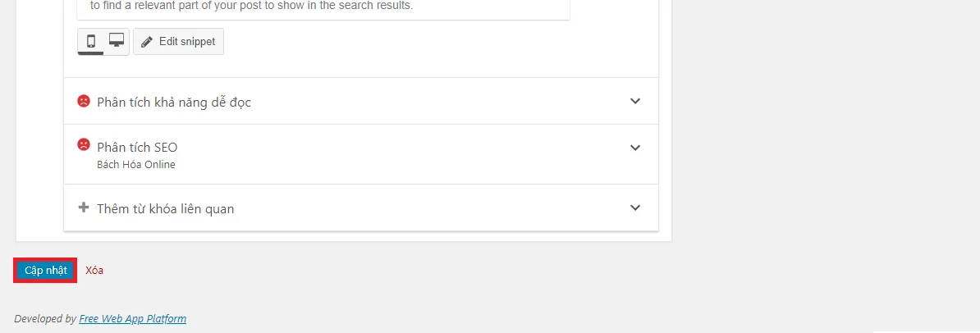The width and height of the screenshot is (980, 333).
Task: Open Thêm từ khóa liên quan section title
Action: [166, 208]
